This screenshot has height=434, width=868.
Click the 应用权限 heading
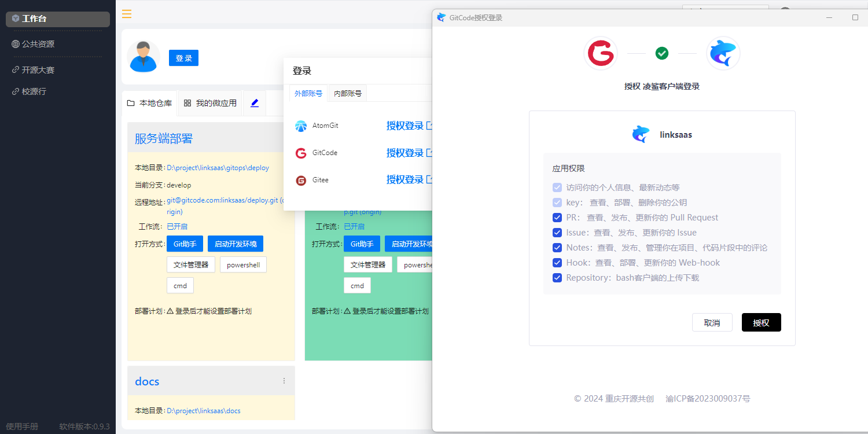(568, 168)
